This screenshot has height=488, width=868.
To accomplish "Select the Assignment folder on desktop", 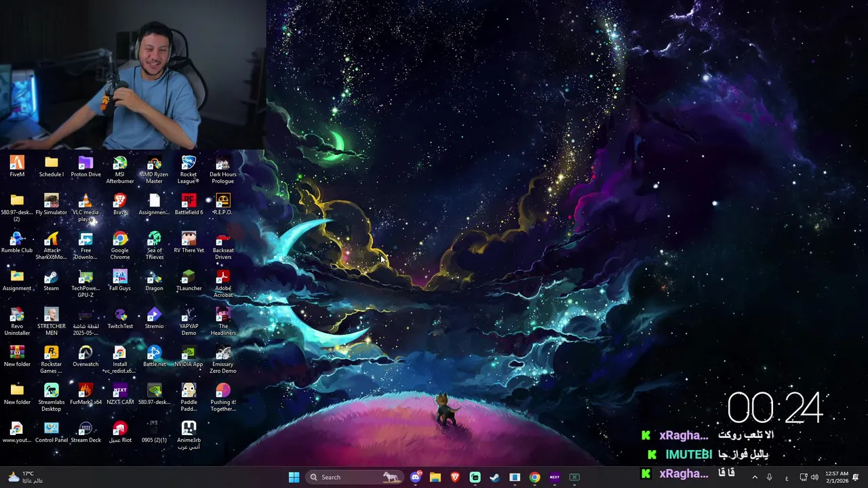I will point(17,281).
